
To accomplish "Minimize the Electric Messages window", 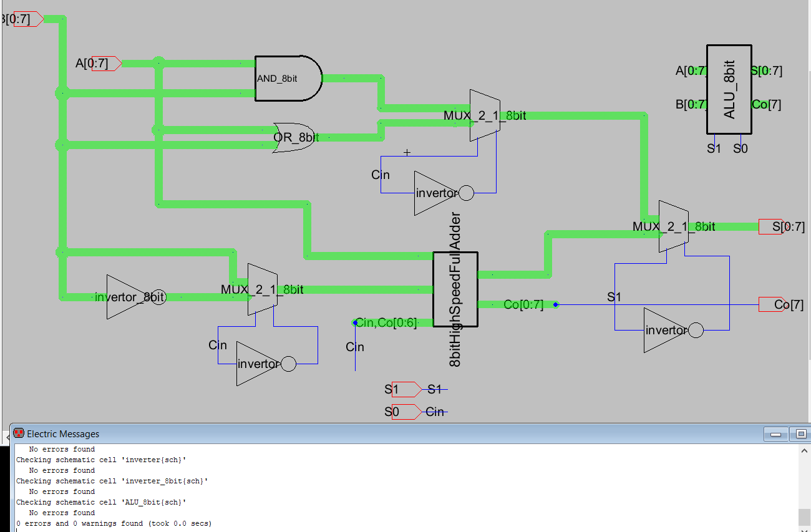I will tap(775, 434).
